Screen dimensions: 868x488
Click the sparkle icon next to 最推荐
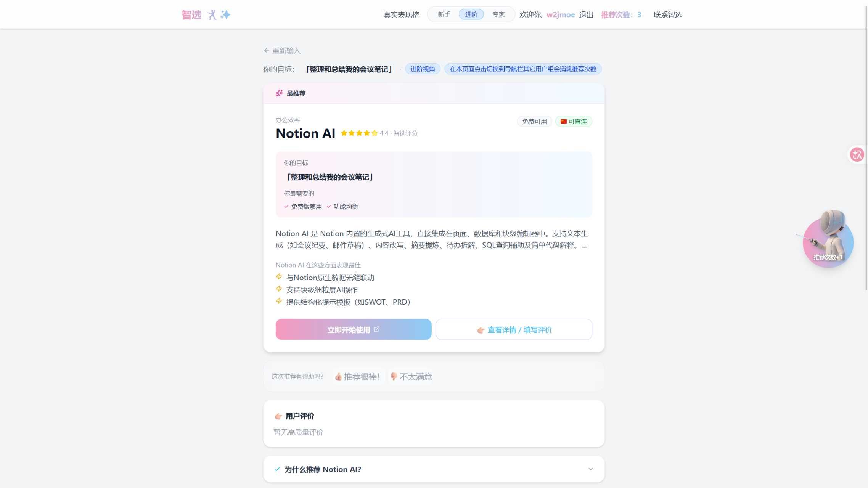[279, 93]
